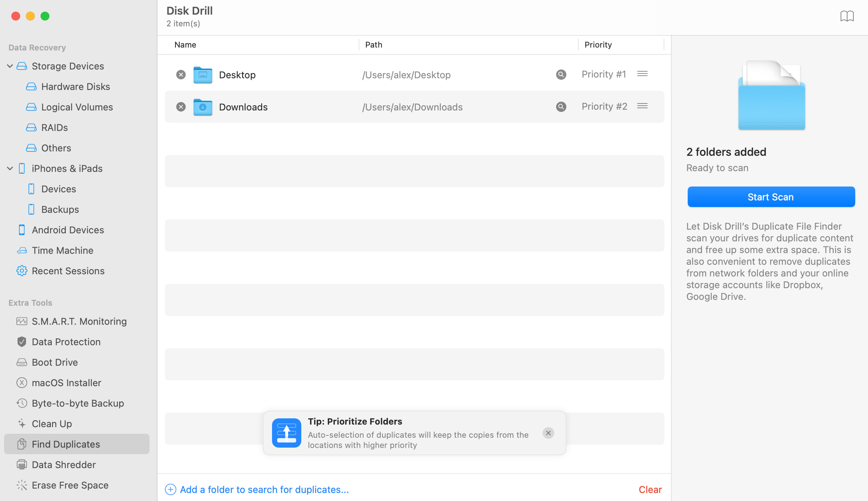This screenshot has width=868, height=501.
Task: Collapse the Storage Devices section
Action: 10,66
